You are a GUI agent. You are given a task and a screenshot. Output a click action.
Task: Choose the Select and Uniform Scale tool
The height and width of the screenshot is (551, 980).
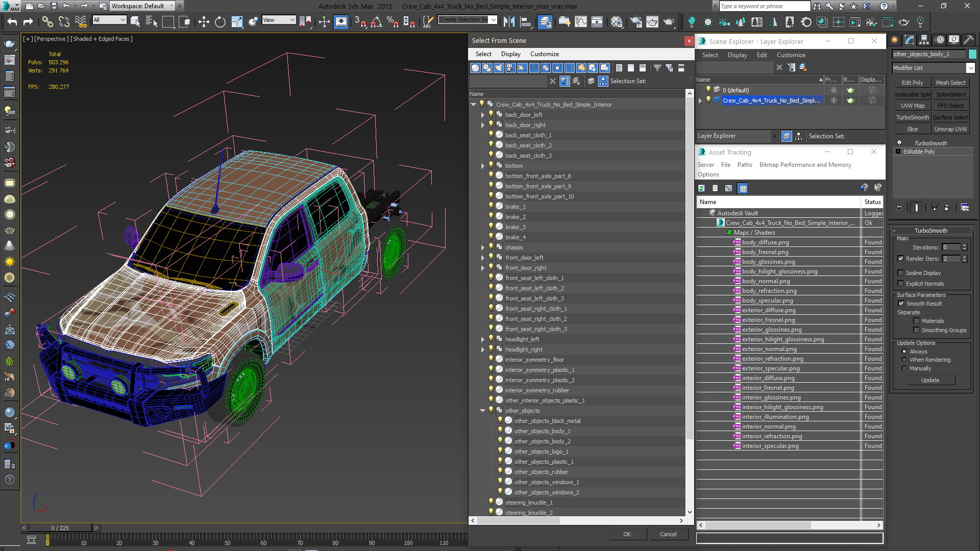coord(237,21)
